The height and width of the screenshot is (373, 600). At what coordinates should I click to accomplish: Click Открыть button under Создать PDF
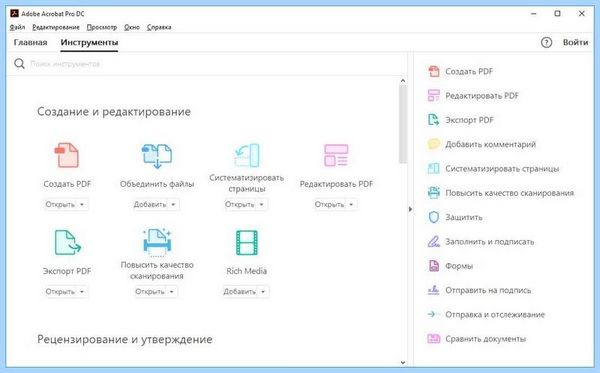pos(60,205)
